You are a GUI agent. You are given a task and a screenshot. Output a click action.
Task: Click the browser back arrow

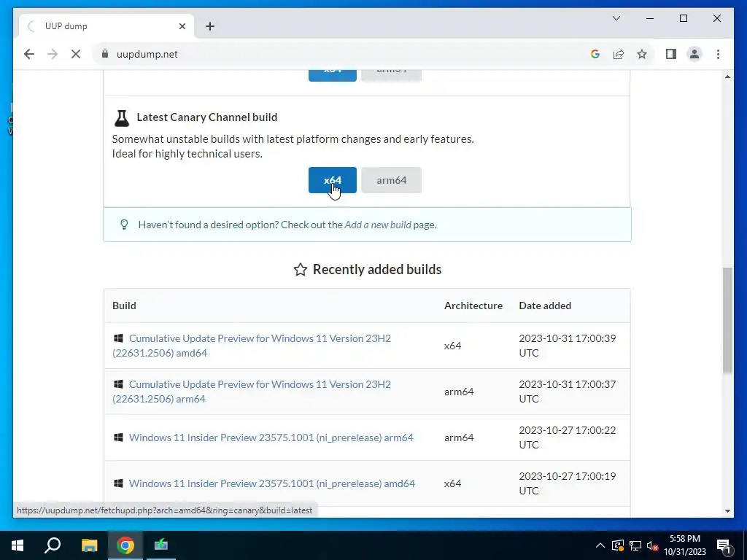29,54
